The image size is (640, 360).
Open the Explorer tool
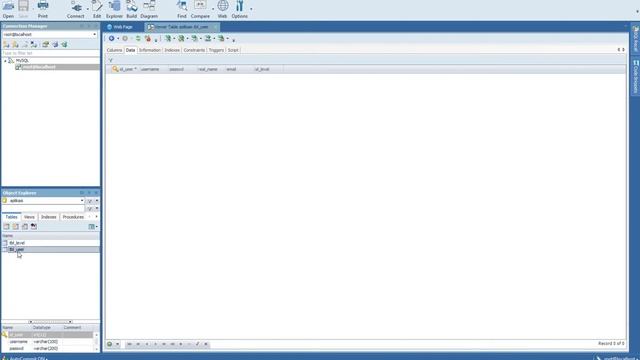tap(114, 9)
